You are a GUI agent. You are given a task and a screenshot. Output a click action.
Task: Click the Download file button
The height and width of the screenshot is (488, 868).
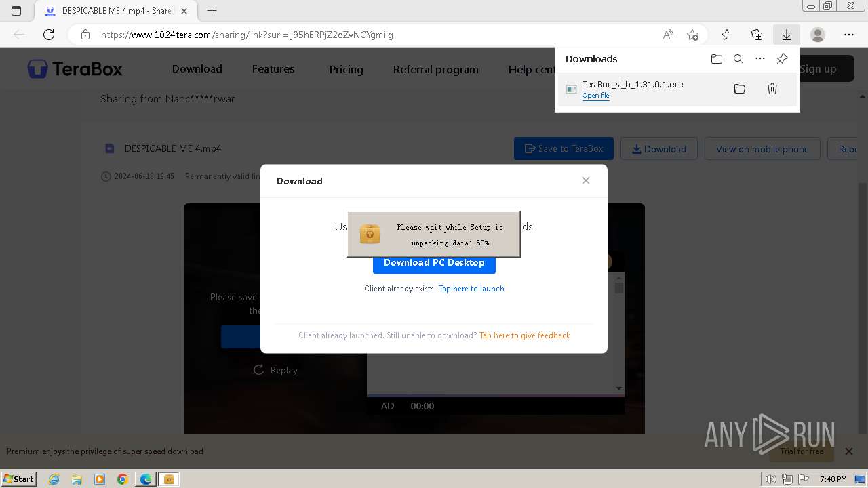click(x=659, y=148)
